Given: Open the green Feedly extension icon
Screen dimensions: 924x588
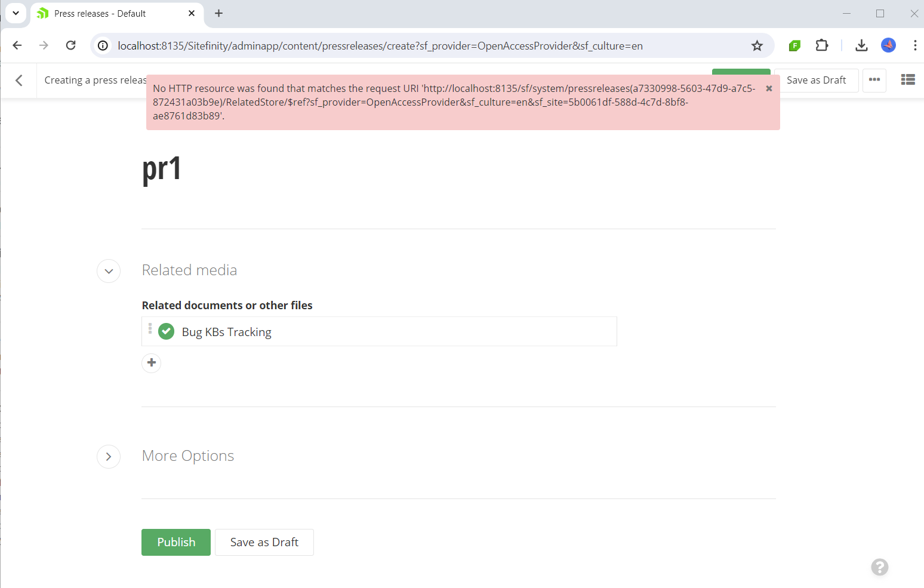Looking at the screenshot, I should click(794, 45).
